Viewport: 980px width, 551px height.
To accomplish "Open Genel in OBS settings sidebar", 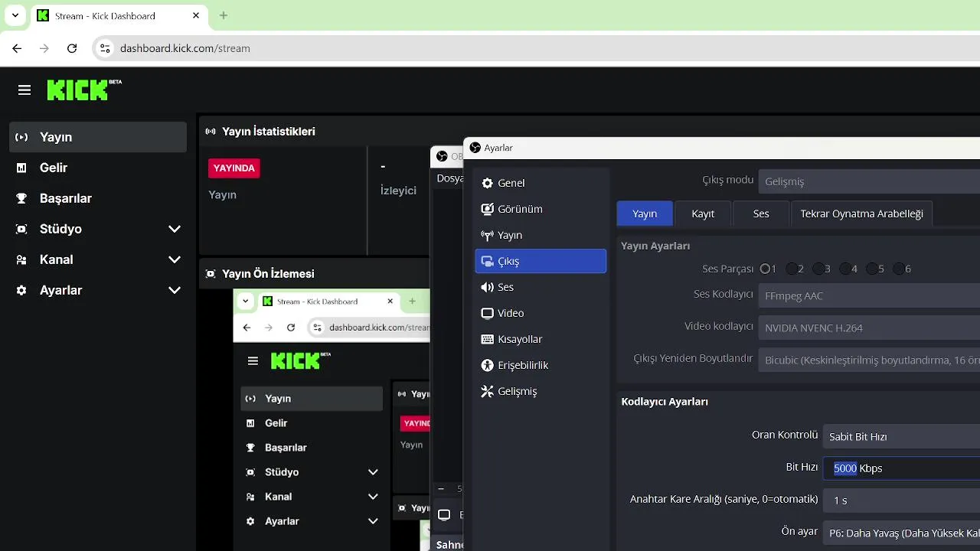I will (x=541, y=183).
